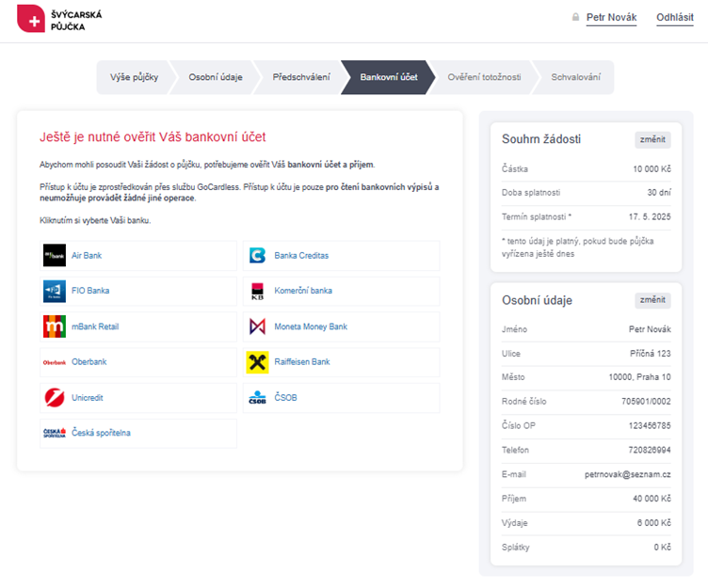Image resolution: width=708 pixels, height=588 pixels.
Task: Go to Osobní údaje step
Action: (x=216, y=77)
